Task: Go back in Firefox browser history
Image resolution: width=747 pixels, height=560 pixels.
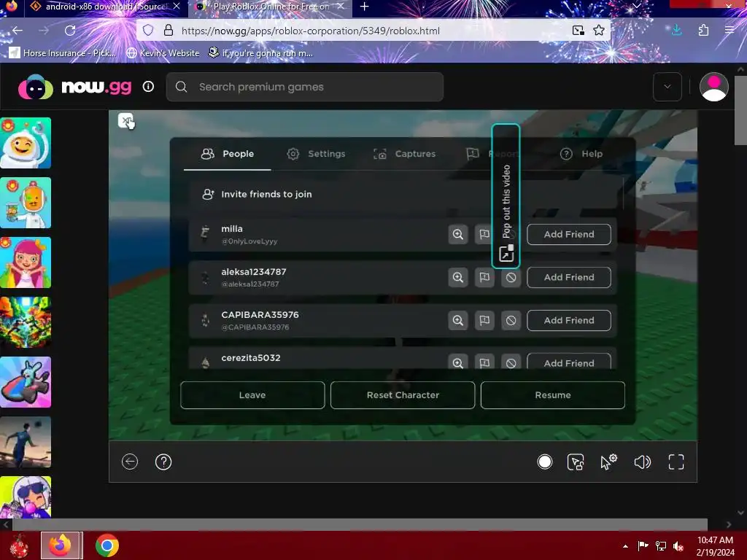Action: (18, 31)
